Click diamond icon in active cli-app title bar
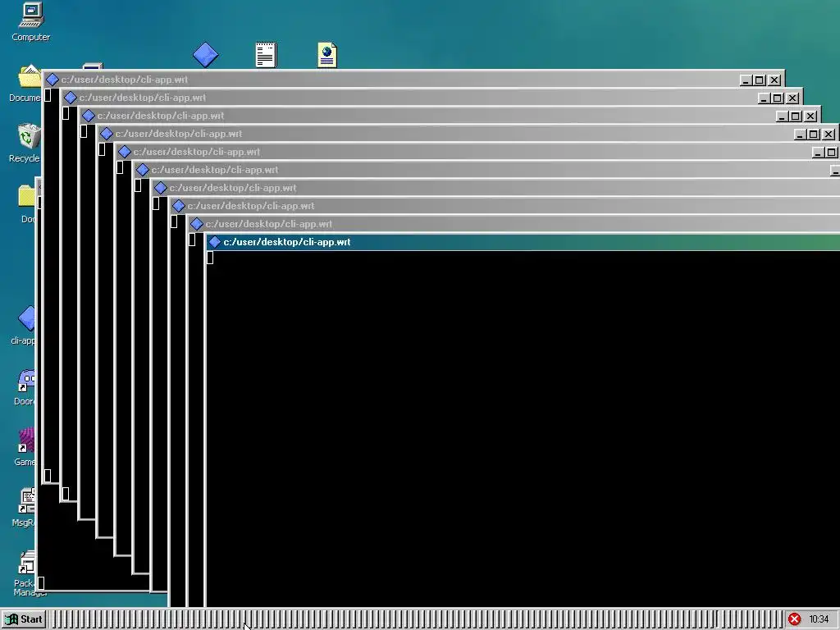 pyautogui.click(x=215, y=242)
